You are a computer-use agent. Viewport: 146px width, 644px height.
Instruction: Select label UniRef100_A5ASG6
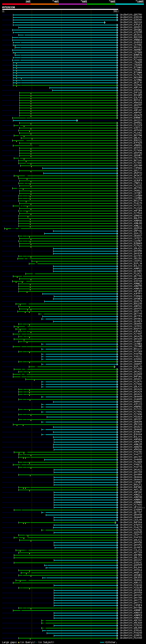131,103
